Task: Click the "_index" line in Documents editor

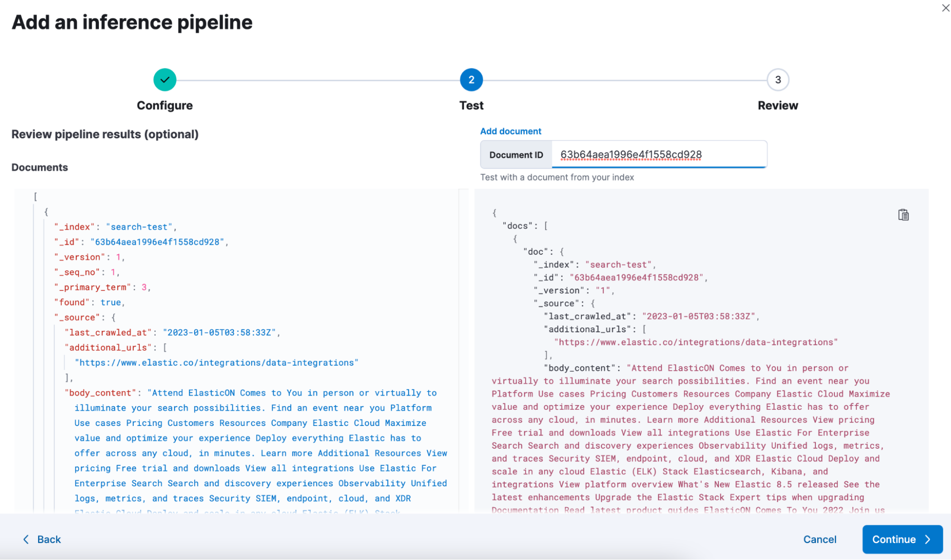Action: click(115, 227)
